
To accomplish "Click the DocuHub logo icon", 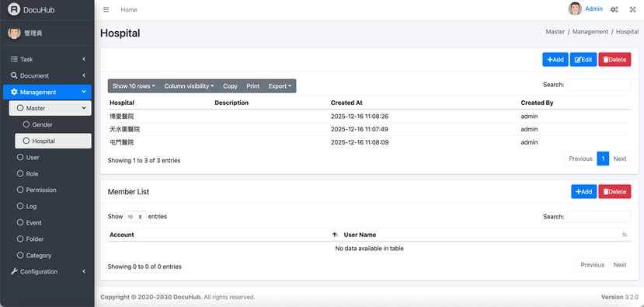I will tap(13, 9).
